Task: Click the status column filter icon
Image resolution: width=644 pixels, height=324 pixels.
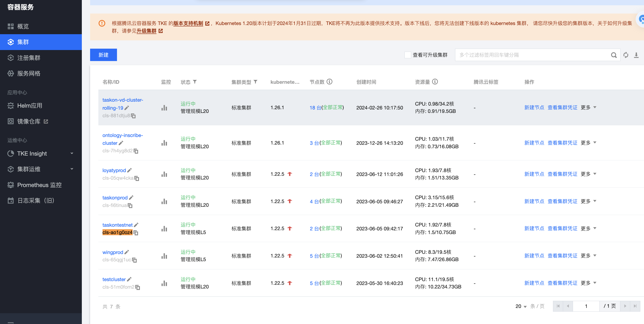Action: pyautogui.click(x=195, y=82)
